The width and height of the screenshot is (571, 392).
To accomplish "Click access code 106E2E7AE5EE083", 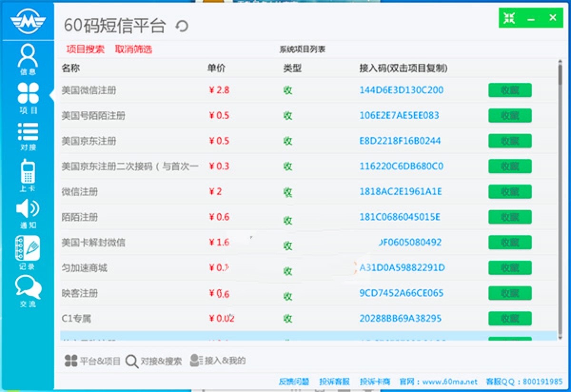I will 399,116.
